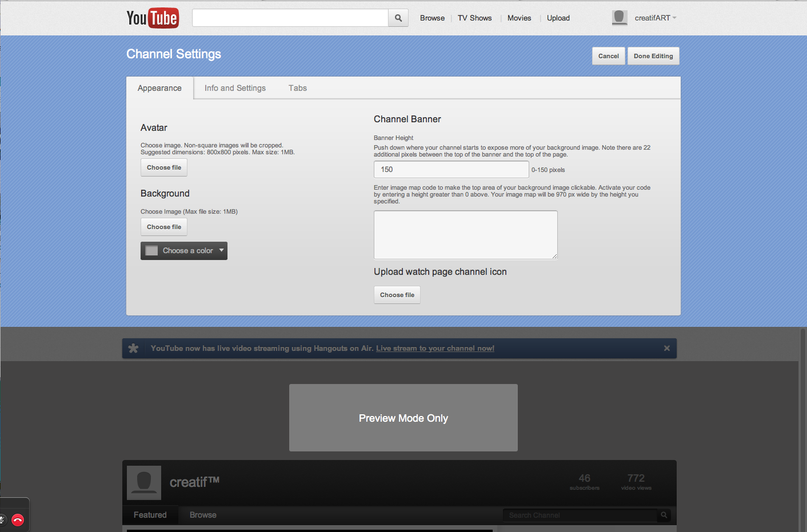Click the Avatar section heading
Viewport: 807px width, 532px height.
(154, 127)
